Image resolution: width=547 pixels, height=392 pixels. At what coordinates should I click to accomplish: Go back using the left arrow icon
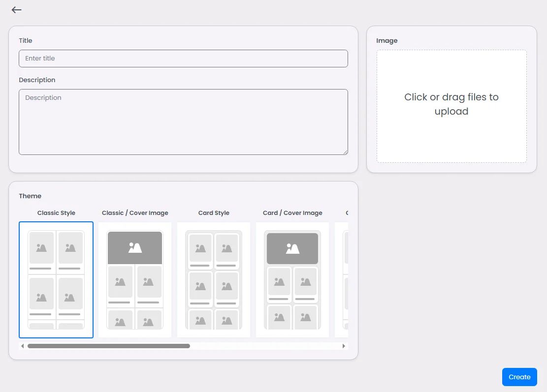tap(16, 10)
